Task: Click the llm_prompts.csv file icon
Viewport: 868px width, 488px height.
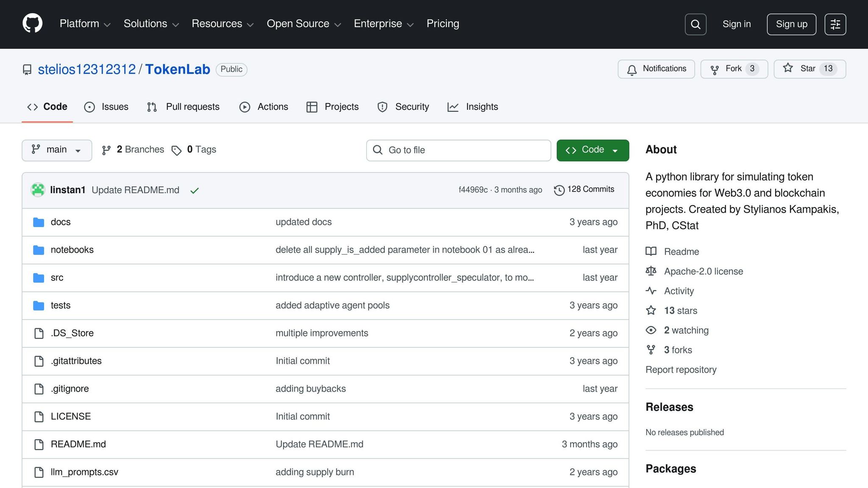Action: (x=39, y=472)
